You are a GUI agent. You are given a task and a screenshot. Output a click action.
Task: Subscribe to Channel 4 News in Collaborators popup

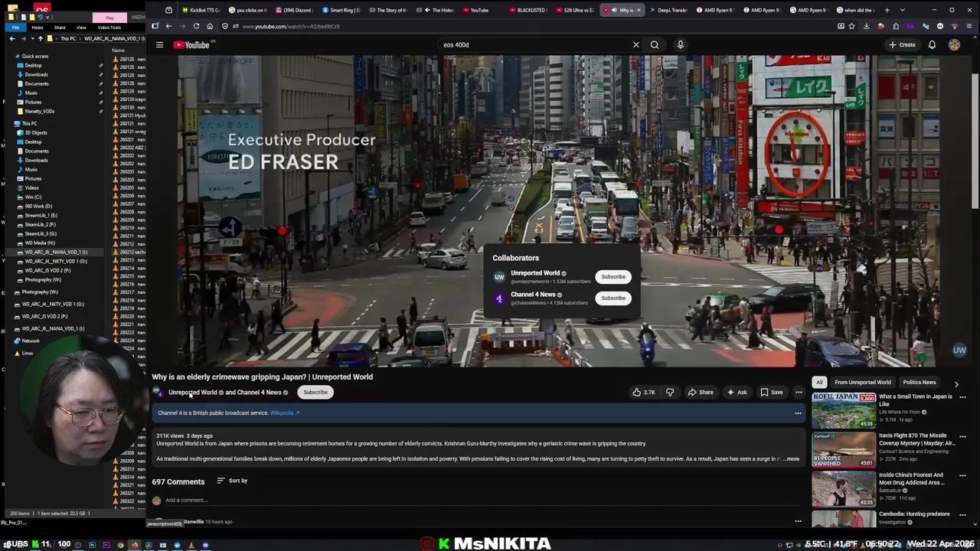(613, 298)
